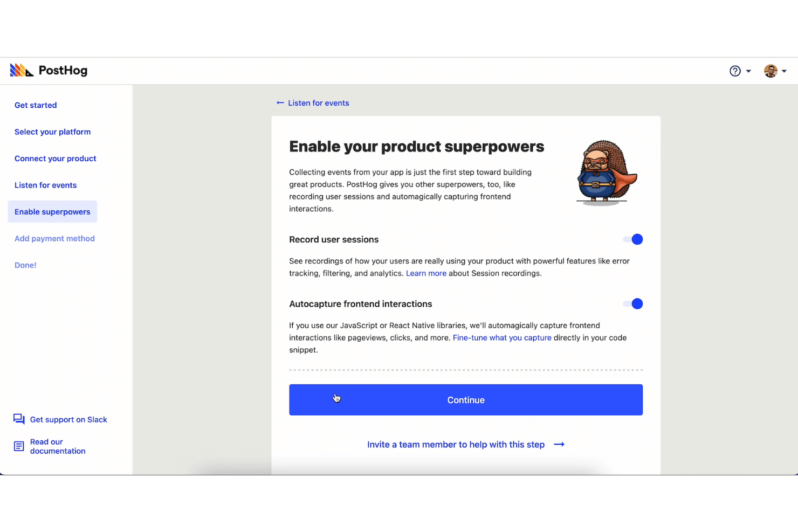
Task: Click the PostHog logo icon
Action: click(x=21, y=71)
